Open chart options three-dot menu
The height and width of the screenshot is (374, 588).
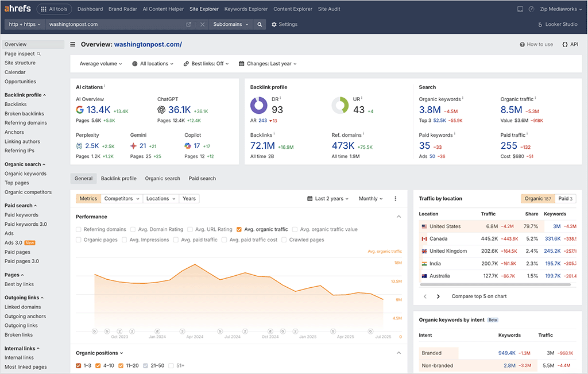395,199
